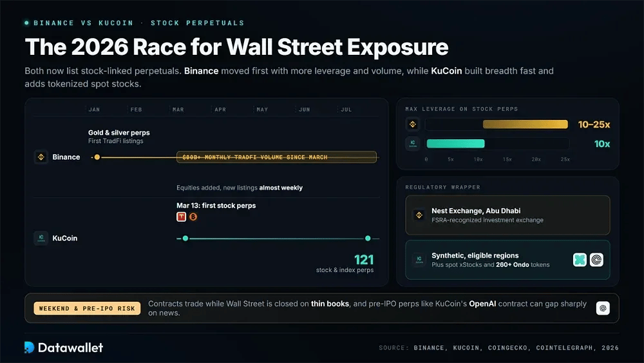Image resolution: width=644 pixels, height=363 pixels.
Task: Click '260+ Ondo' tokens text
Action: (x=512, y=265)
